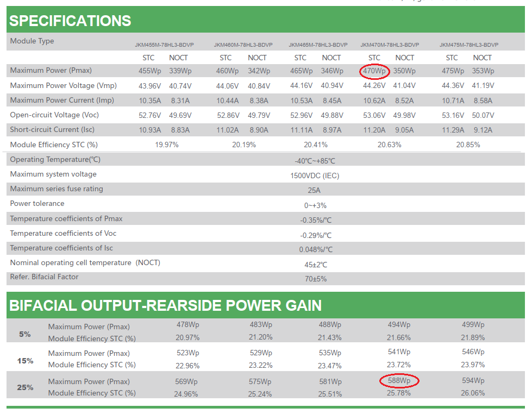The image size is (532, 414).
Task: Click the Operating Temperature label
Action: click(x=55, y=159)
